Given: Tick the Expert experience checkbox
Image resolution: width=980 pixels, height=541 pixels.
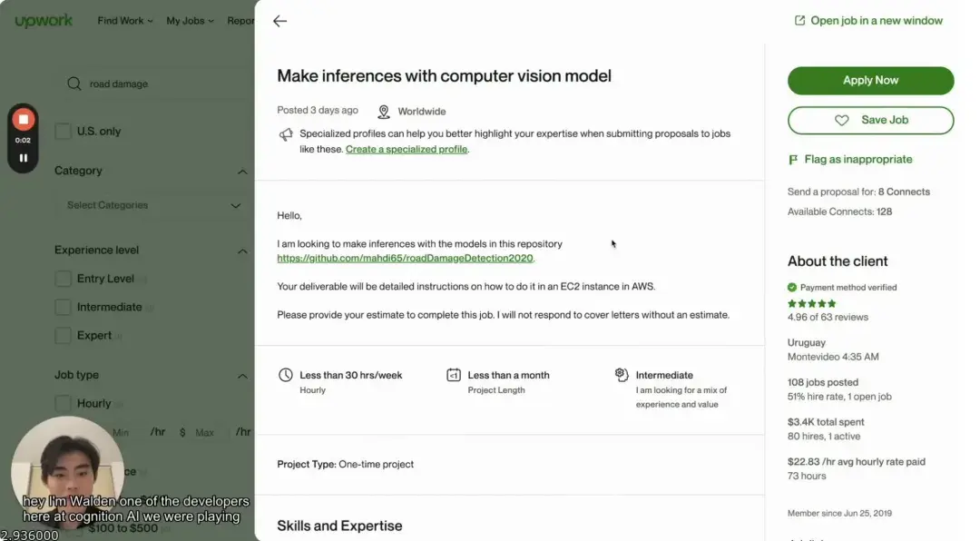Looking at the screenshot, I should click(63, 336).
